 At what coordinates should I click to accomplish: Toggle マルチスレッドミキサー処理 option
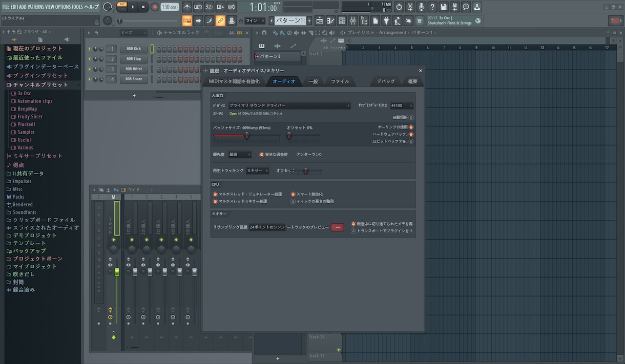tap(215, 201)
